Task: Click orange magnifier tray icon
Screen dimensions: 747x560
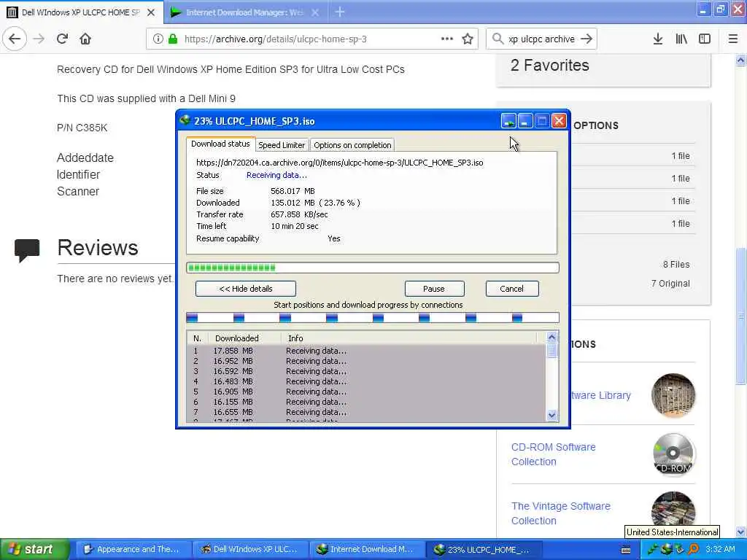Action: click(693, 550)
